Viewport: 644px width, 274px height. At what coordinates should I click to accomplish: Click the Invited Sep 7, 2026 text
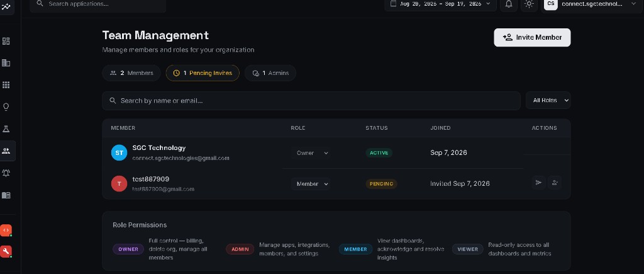(x=460, y=183)
